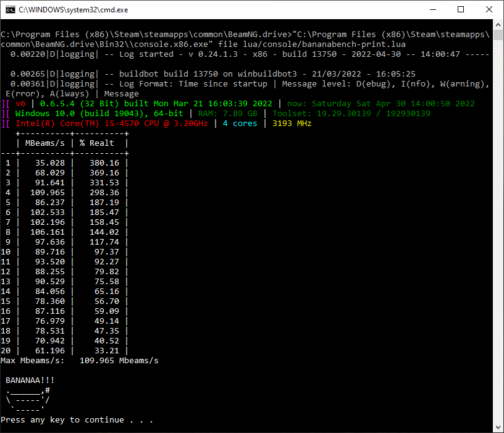The height and width of the screenshot is (433, 504).
Task: Click the scrollbar down arrow
Action: click(498, 427)
